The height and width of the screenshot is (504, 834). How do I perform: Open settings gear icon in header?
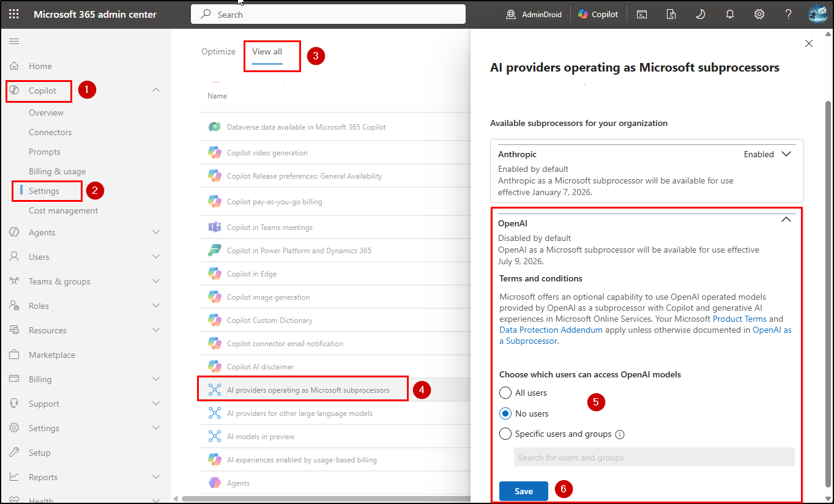click(759, 14)
